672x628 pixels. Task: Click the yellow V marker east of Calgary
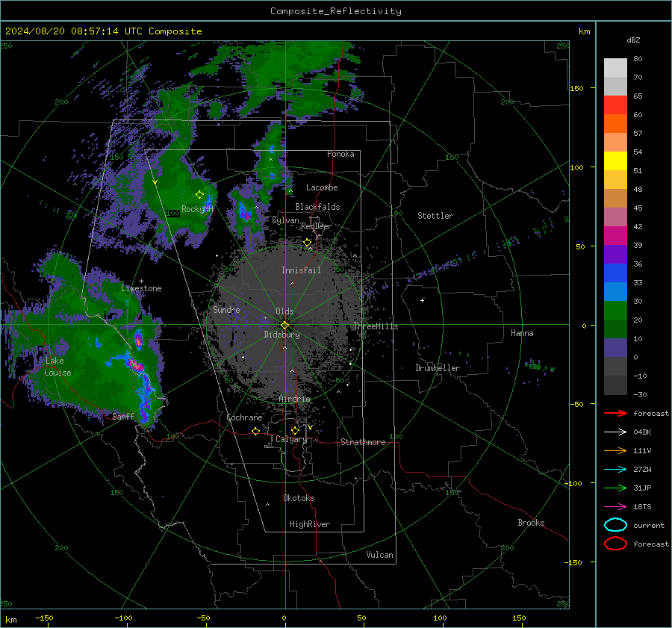tap(310, 427)
